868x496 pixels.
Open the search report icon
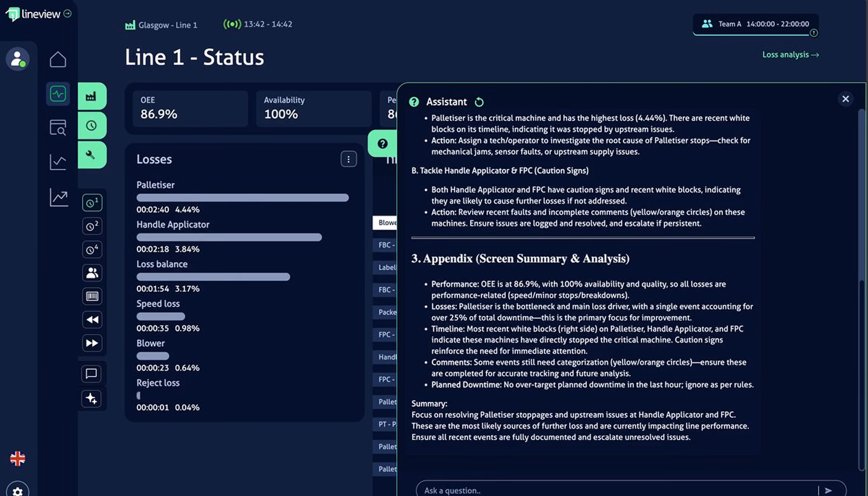tap(58, 127)
